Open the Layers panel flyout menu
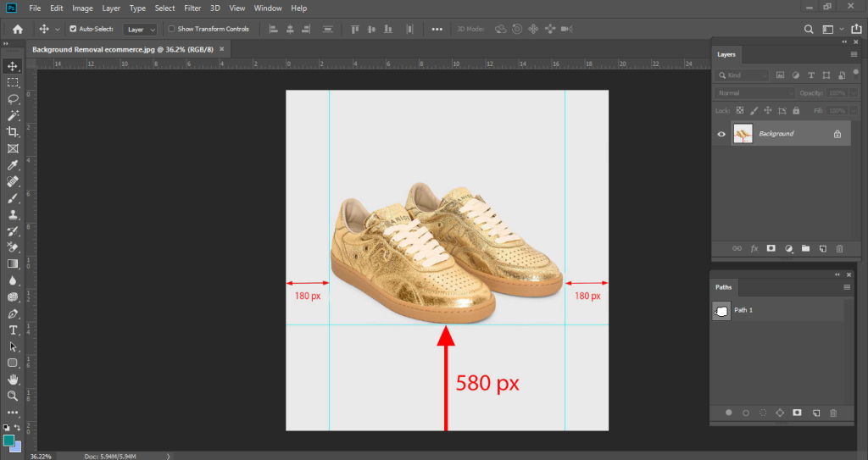 854,54
